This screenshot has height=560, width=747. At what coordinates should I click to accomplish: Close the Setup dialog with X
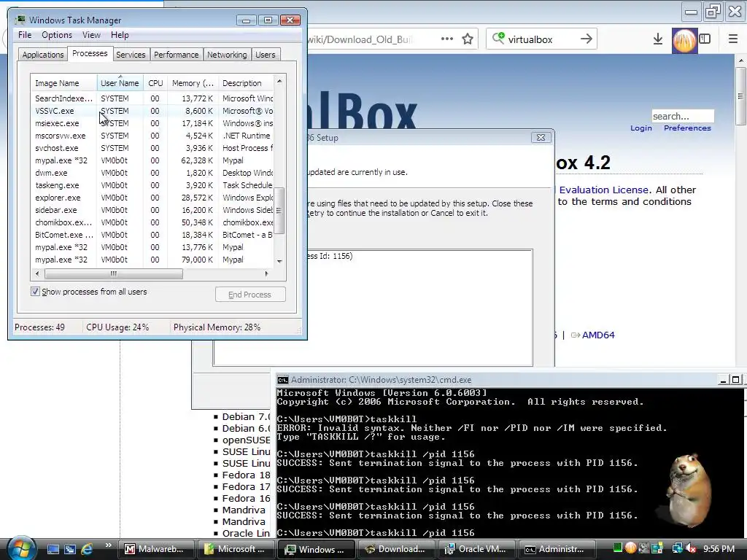[x=541, y=138]
